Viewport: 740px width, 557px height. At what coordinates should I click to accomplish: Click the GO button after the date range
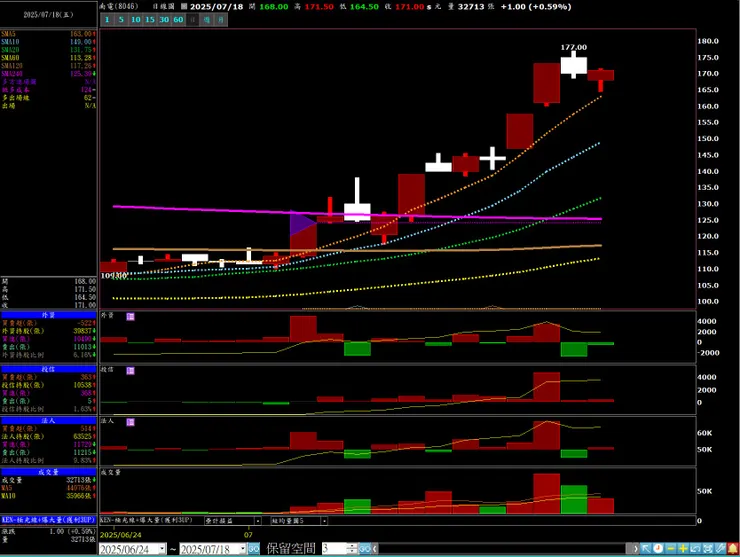[254, 549]
